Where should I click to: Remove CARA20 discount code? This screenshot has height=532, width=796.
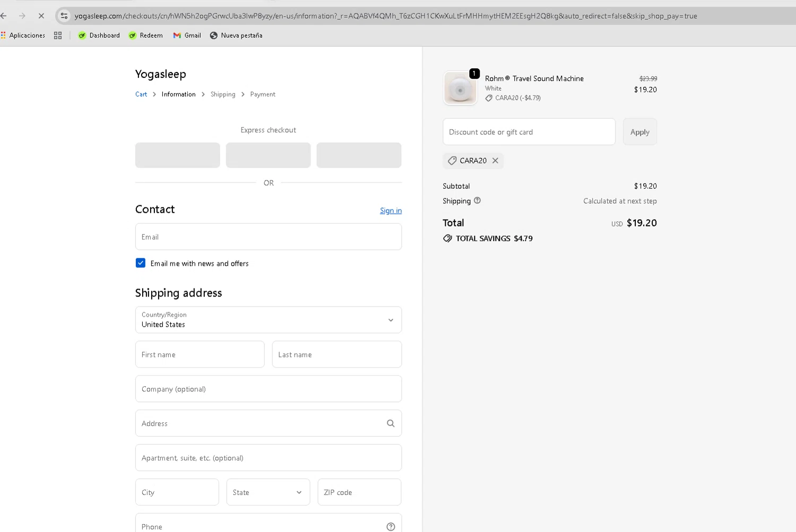495,161
